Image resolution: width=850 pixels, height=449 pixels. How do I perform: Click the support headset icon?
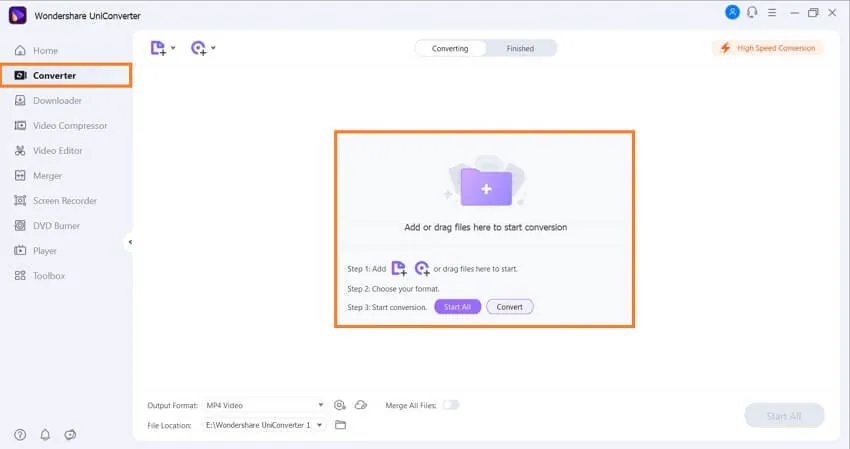pos(752,12)
